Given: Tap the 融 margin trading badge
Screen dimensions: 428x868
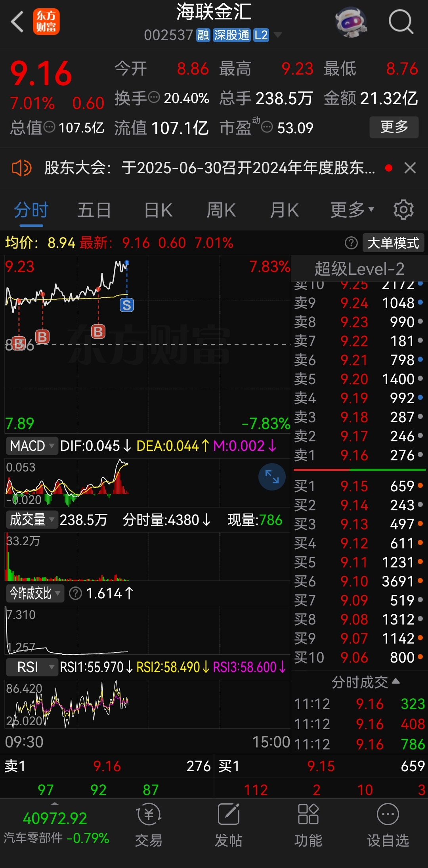Looking at the screenshot, I should (x=203, y=35).
